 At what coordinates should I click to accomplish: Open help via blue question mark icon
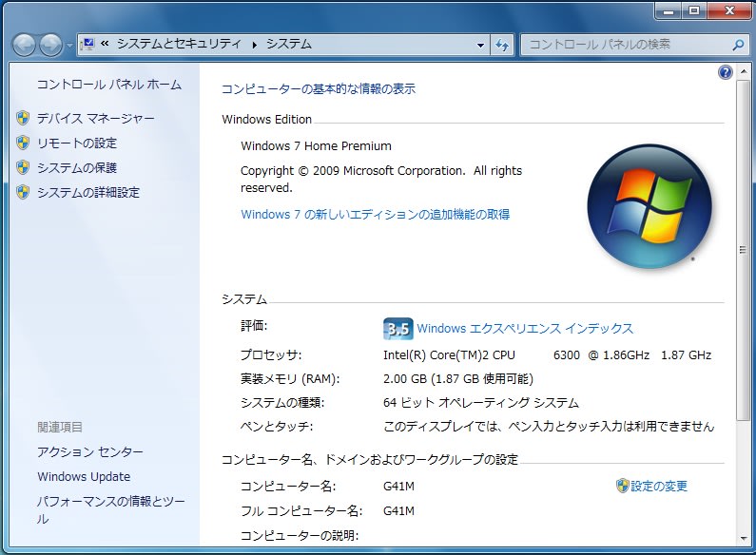click(726, 72)
